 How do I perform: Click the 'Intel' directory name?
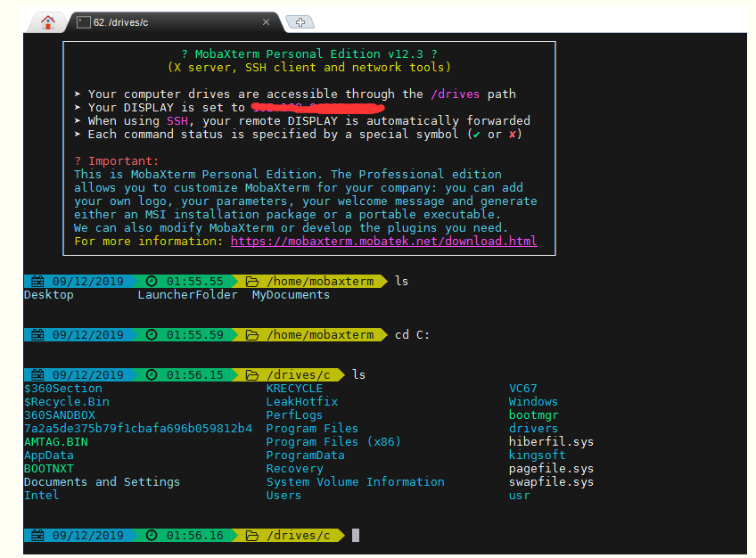pyautogui.click(x=42, y=496)
